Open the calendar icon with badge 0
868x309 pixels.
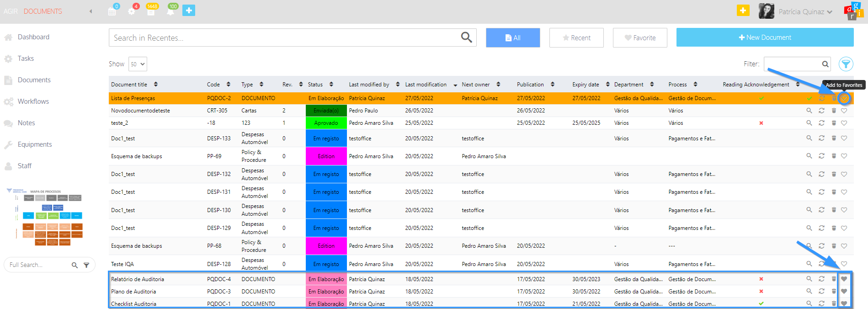click(x=112, y=11)
